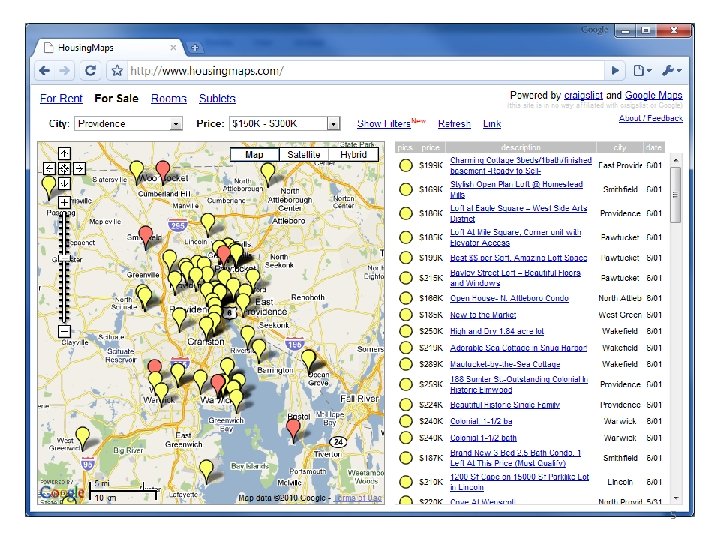Screen dimensions: 720x540
Task: Open the Terms of Use map link
Action: click(358, 498)
